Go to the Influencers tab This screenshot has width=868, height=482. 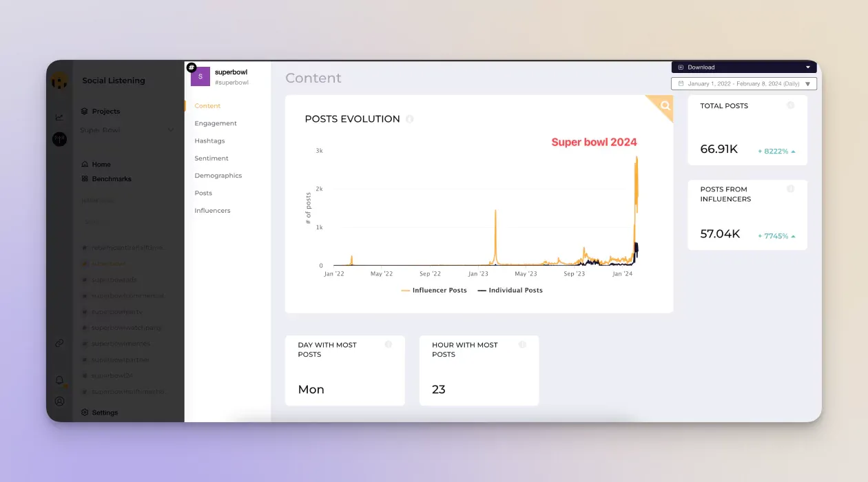coord(212,211)
